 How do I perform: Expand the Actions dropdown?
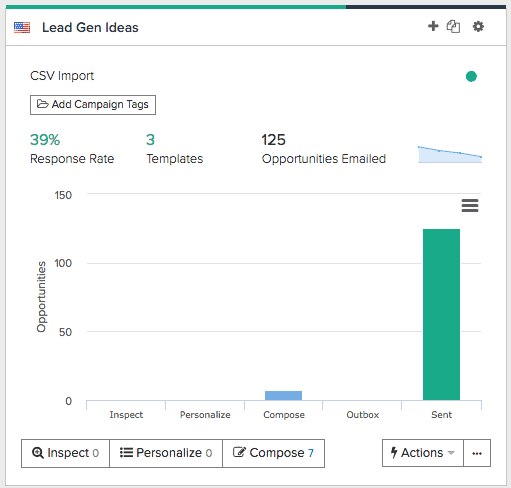423,453
